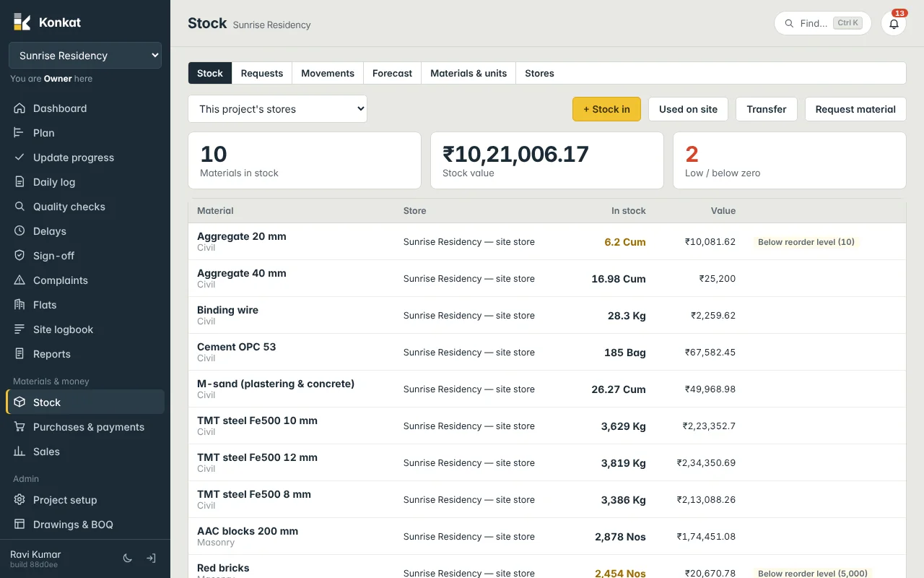Open the Sunrise Residency project dropdown
Screen dimensions: 924x578
tap(85, 56)
